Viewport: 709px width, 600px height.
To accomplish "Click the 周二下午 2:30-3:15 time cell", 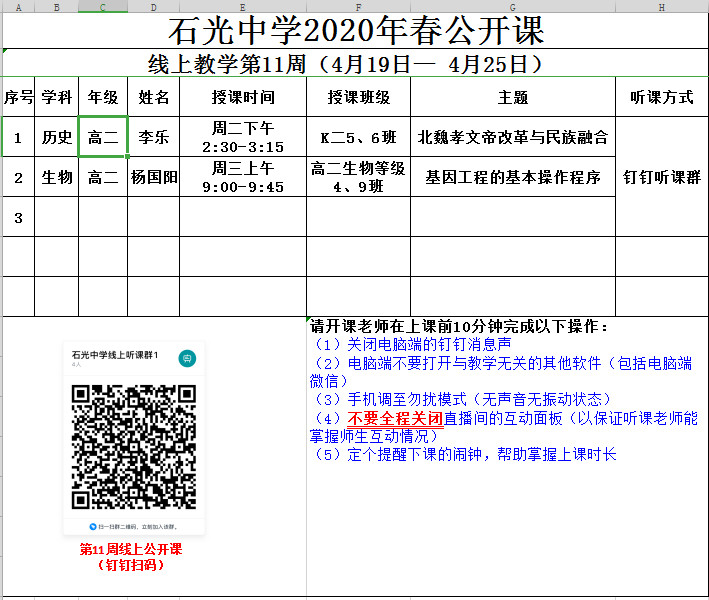I will point(242,138).
